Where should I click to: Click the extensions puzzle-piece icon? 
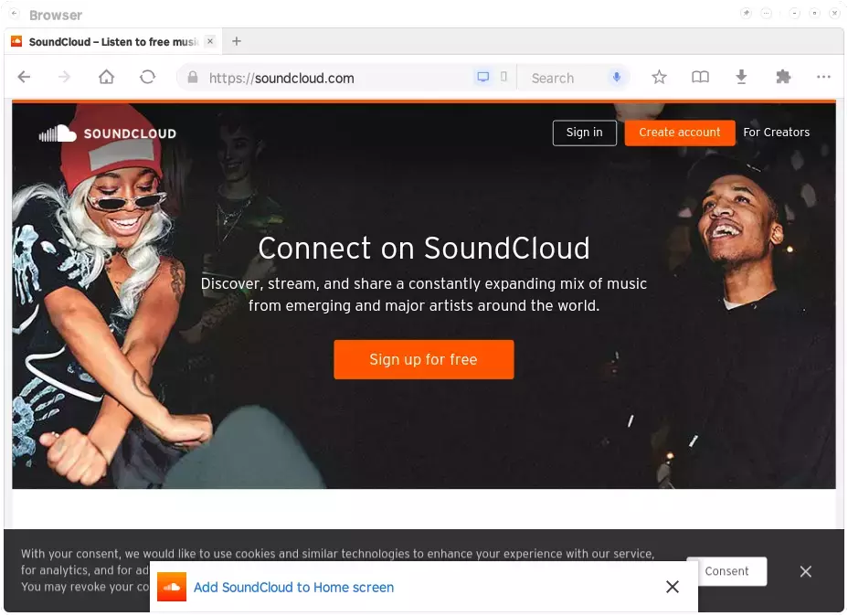(x=782, y=77)
